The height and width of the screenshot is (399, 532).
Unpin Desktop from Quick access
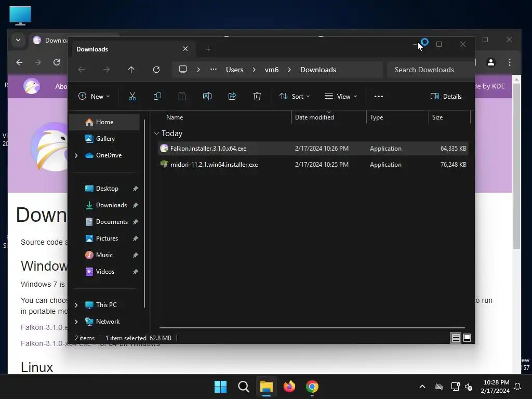point(136,189)
